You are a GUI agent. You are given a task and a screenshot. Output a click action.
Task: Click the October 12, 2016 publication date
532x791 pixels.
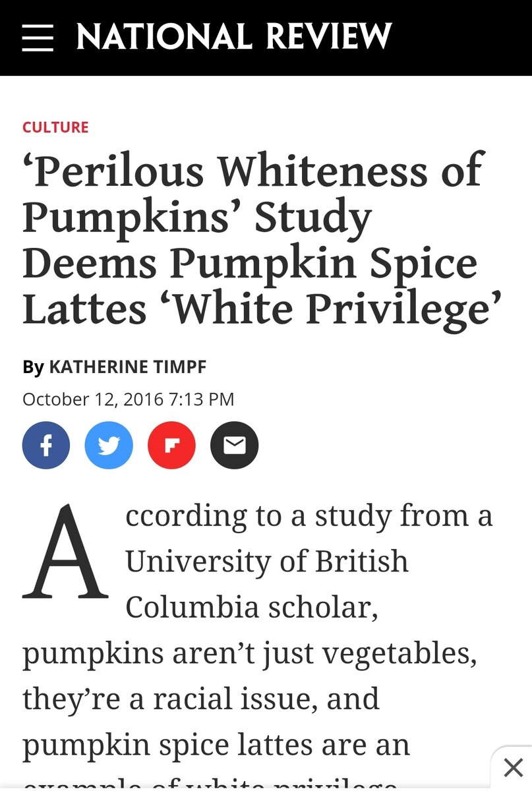[x=128, y=399]
